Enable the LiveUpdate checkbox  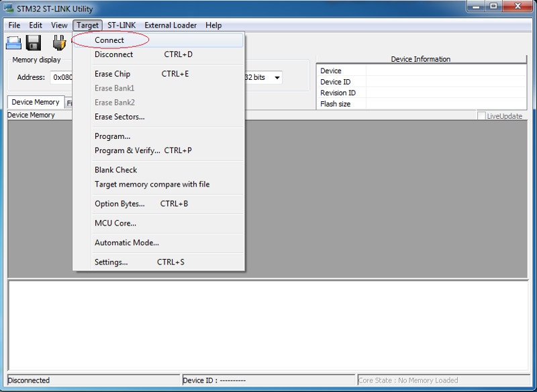pos(481,115)
